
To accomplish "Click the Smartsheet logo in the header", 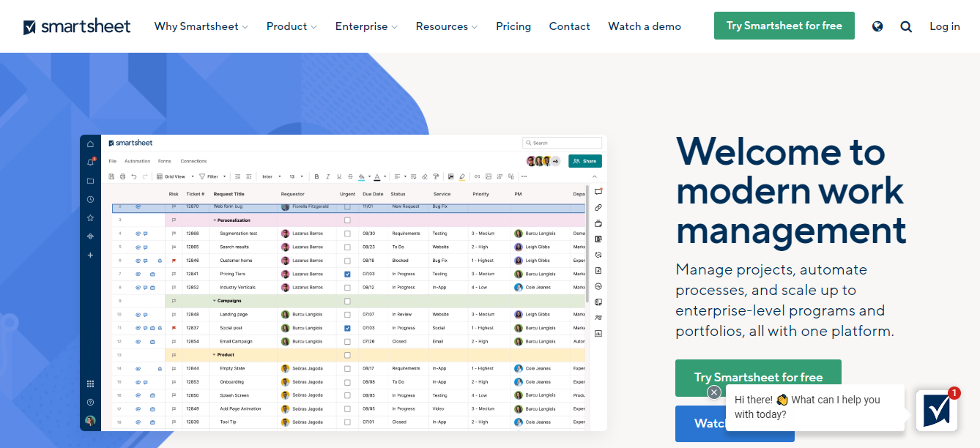I will (x=77, y=27).
